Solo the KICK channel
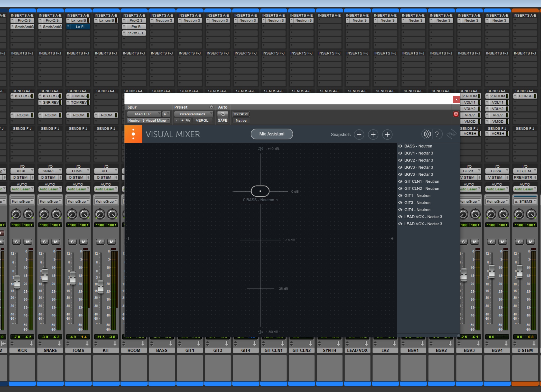This screenshot has width=541, height=392. (x=16, y=242)
